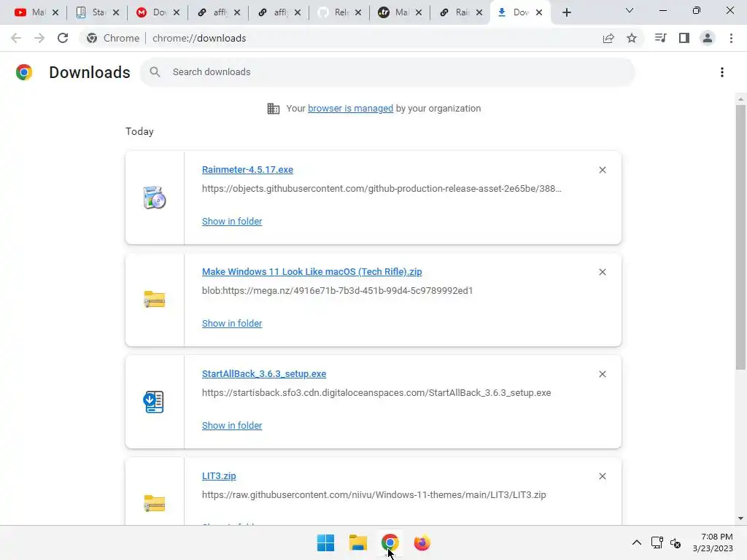Open Make Windows 11 Look Like macOS zip
747x560 pixels.
[x=311, y=271]
